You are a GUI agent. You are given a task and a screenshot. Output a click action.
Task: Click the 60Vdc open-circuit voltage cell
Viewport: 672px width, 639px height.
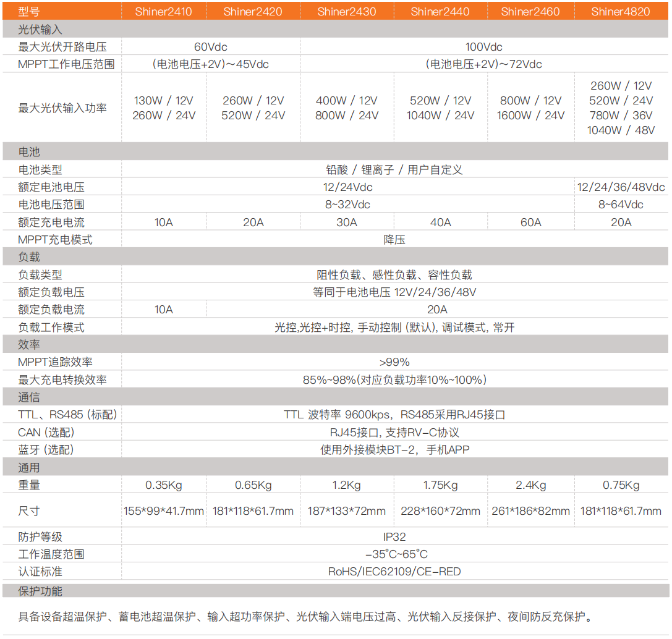click(x=210, y=47)
